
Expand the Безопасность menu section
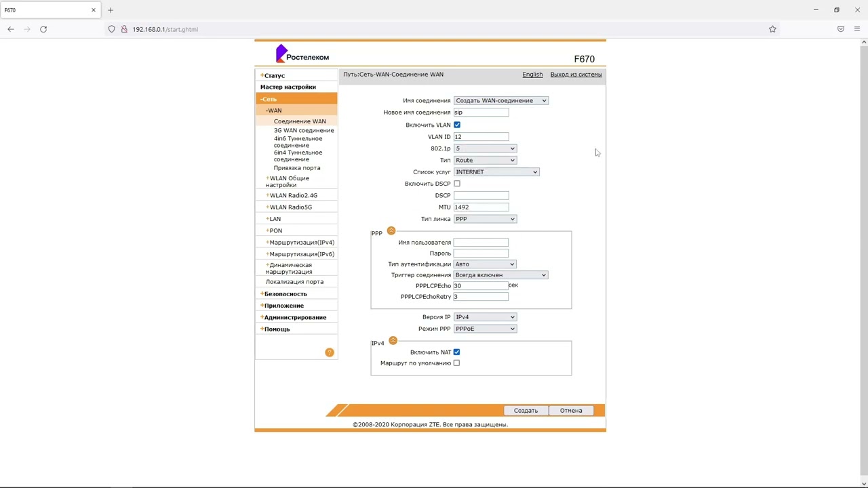[283, 294]
